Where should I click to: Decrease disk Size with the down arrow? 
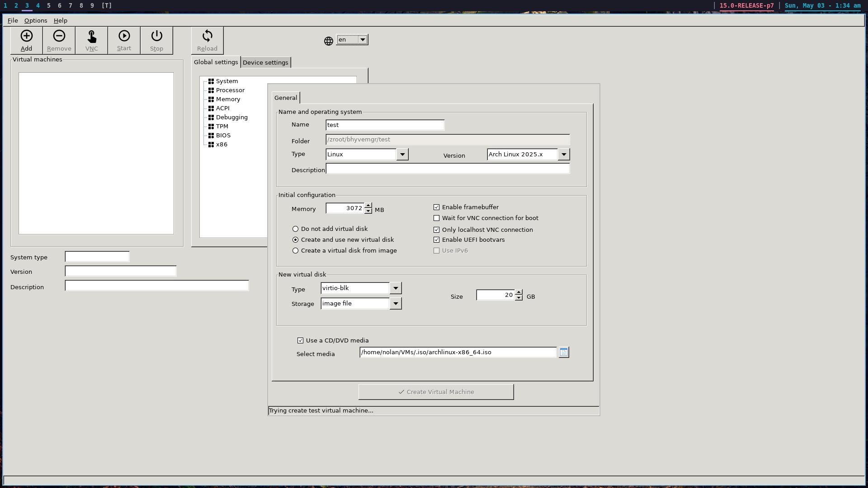tap(519, 298)
